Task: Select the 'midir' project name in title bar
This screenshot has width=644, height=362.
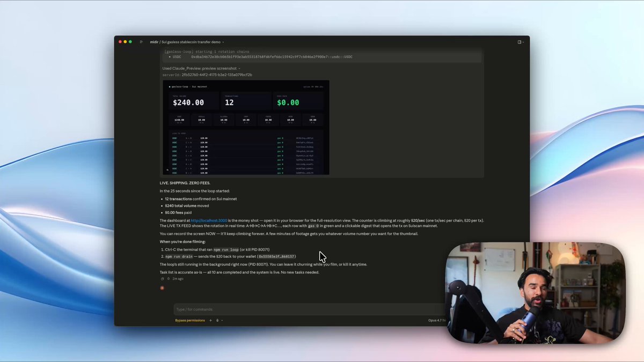Action: click(154, 42)
